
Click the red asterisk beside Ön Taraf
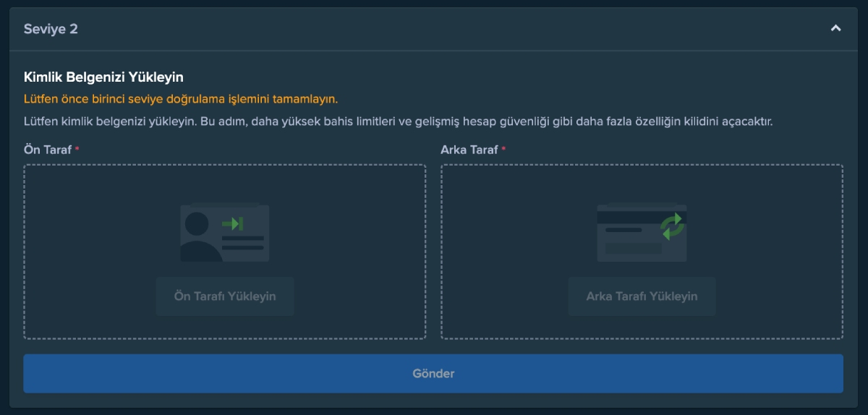point(77,149)
